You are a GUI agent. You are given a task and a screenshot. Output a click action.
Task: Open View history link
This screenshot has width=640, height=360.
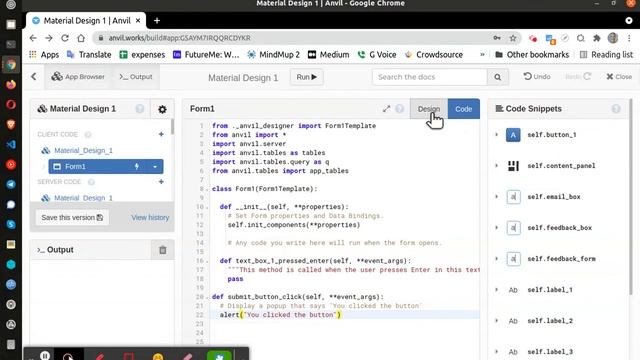tap(150, 218)
